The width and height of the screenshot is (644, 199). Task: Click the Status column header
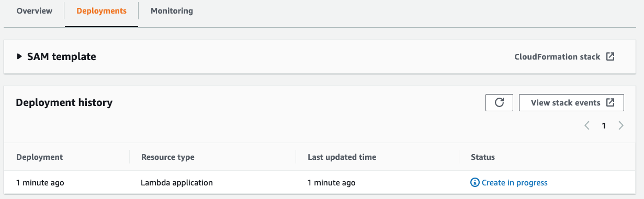pyautogui.click(x=483, y=157)
